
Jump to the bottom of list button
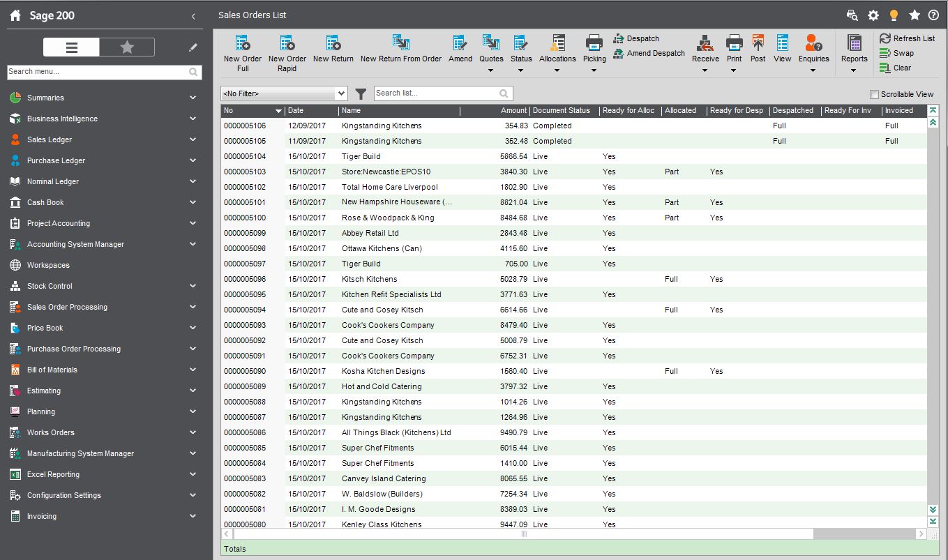(x=933, y=521)
